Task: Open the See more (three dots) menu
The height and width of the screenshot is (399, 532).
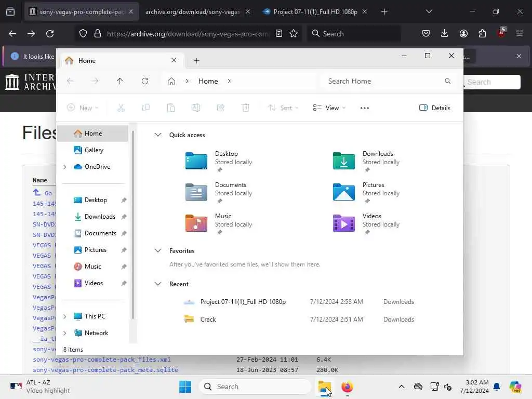Action: (364, 108)
